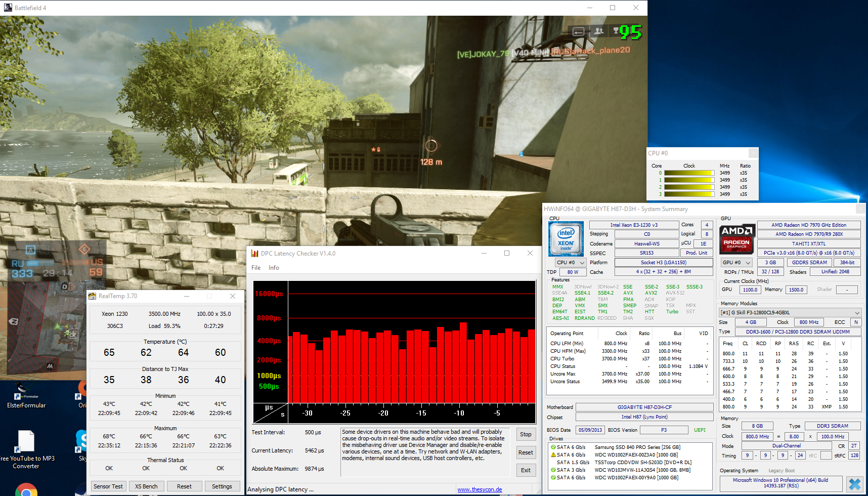Close the small CPU #0 clock window
Viewport: 868px width, 496px height.
point(753,153)
